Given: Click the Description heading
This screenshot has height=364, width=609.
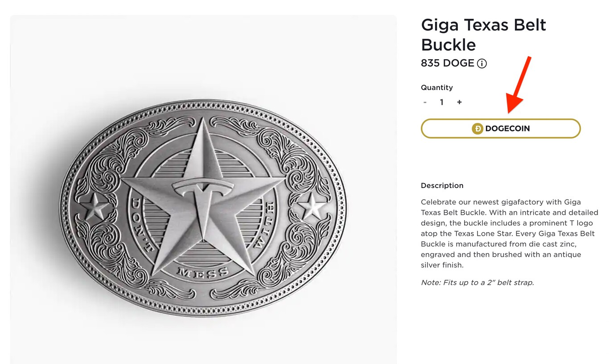Looking at the screenshot, I should coord(442,185).
